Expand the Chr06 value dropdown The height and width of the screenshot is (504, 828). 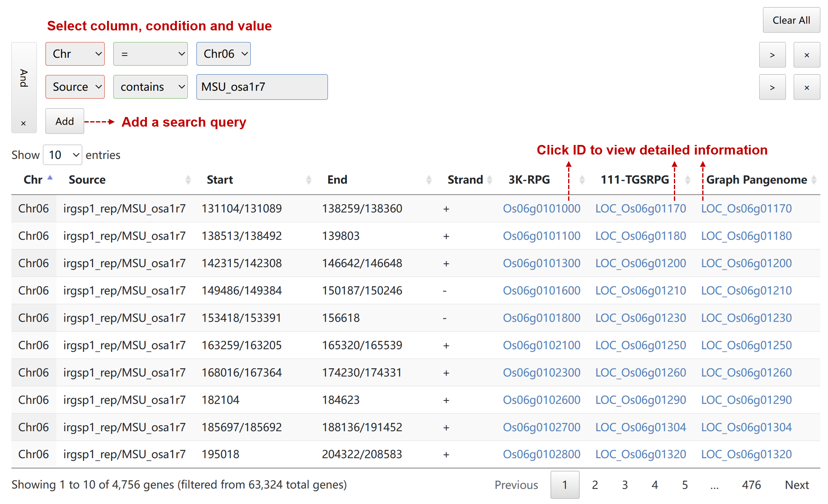pos(223,54)
